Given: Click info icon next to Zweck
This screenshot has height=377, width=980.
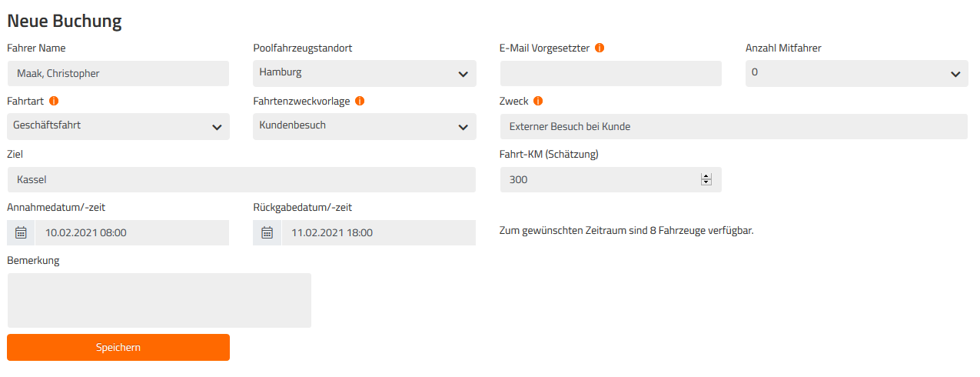Looking at the screenshot, I should [x=538, y=101].
